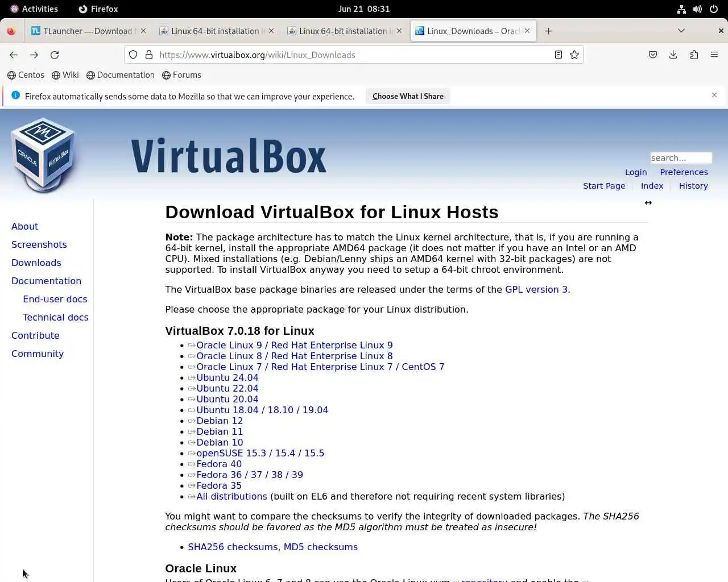Open the power tray icon
The height and width of the screenshot is (582, 728).
pyautogui.click(x=713, y=9)
